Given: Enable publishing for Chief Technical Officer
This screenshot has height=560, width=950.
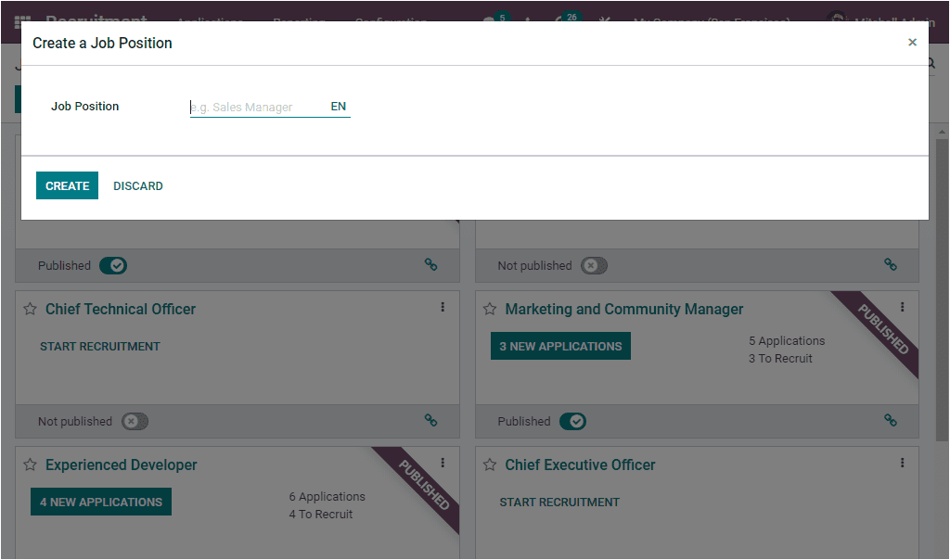Looking at the screenshot, I should click(135, 421).
